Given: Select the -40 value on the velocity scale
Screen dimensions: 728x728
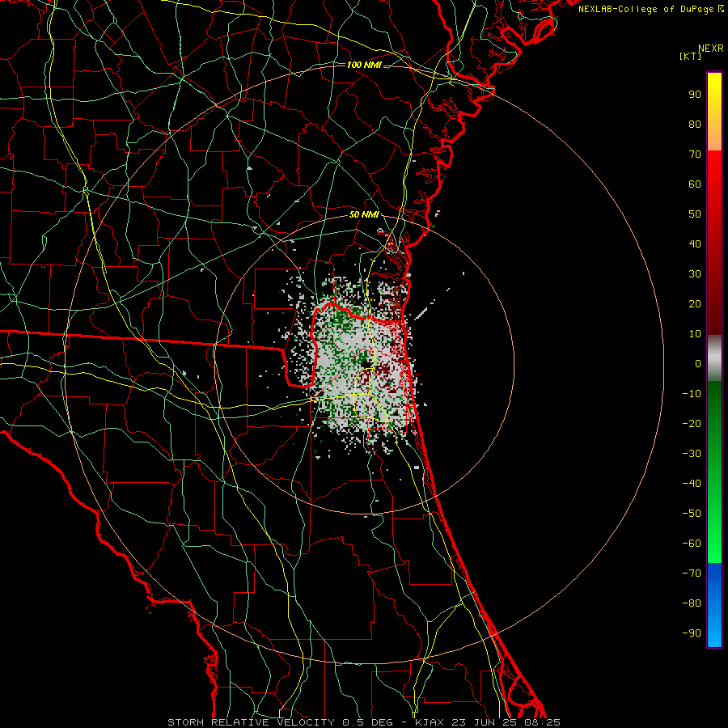Looking at the screenshot, I should 692,484.
